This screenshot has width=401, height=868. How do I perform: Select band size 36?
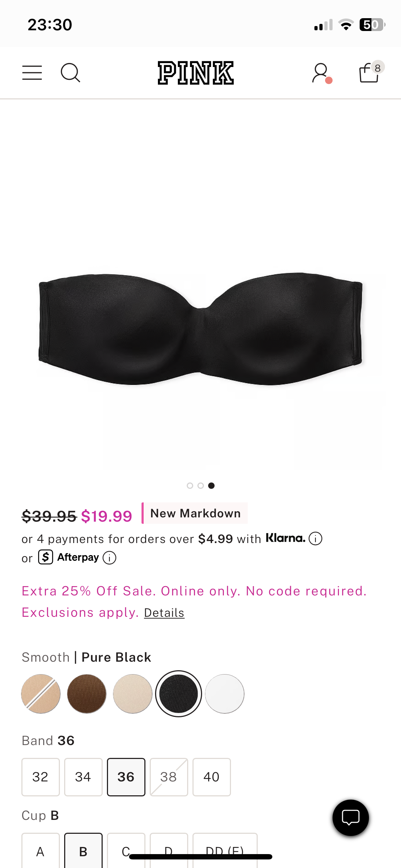126,777
